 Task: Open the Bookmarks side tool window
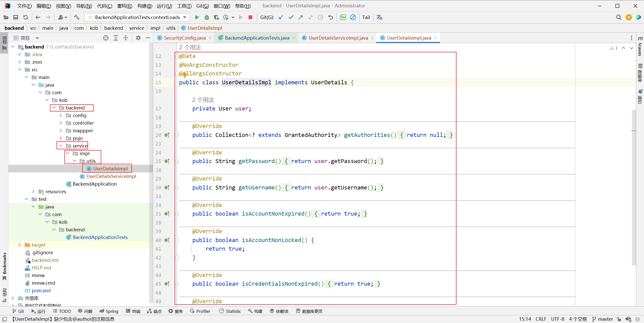point(4,266)
